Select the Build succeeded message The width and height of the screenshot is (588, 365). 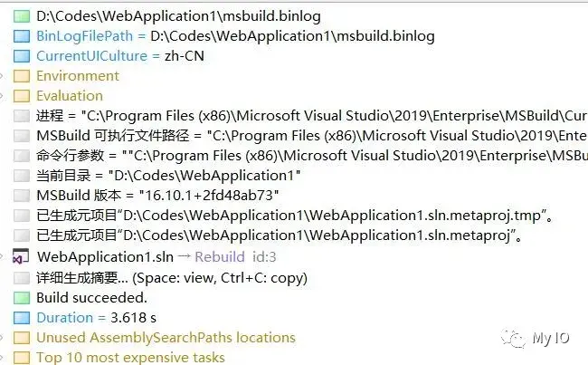(91, 298)
